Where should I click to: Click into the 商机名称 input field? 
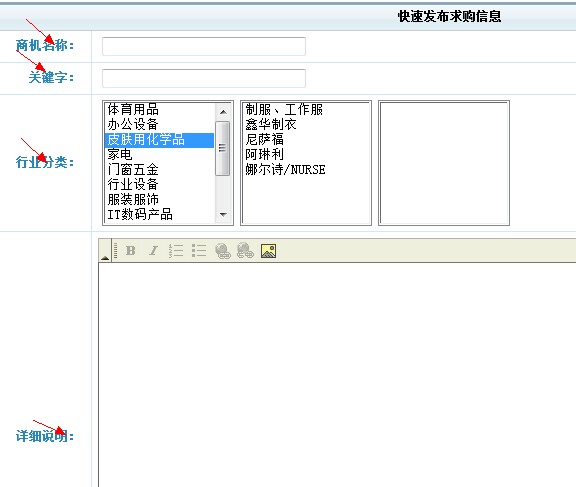(204, 46)
